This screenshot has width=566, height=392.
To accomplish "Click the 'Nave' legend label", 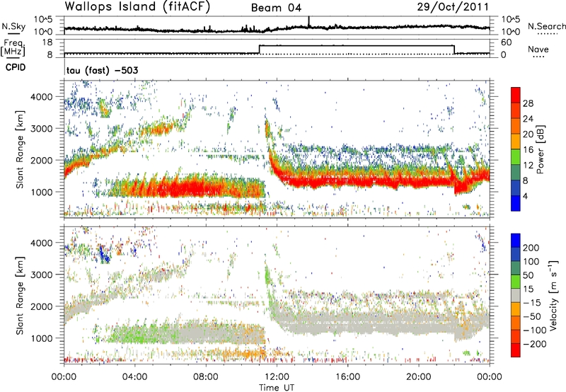I will tap(538, 49).
